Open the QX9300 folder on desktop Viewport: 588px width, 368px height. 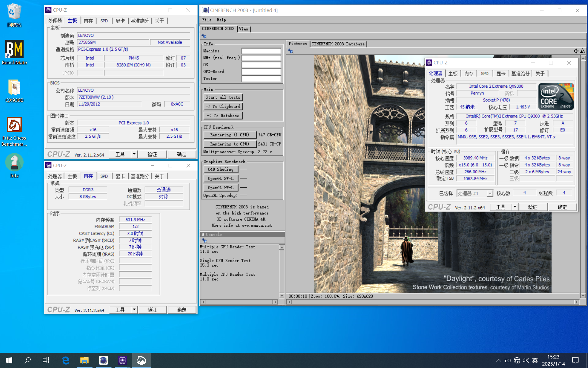[14, 91]
